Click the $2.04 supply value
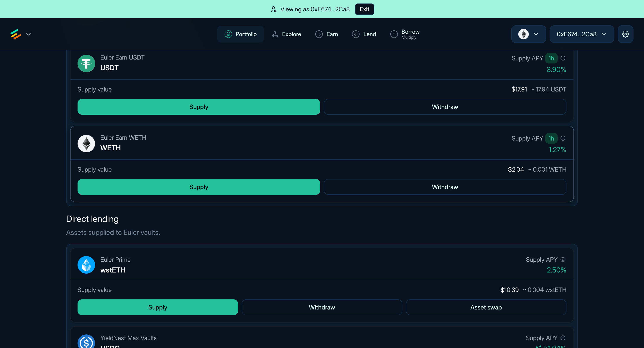Viewport: 644px width, 348px height. (516, 170)
